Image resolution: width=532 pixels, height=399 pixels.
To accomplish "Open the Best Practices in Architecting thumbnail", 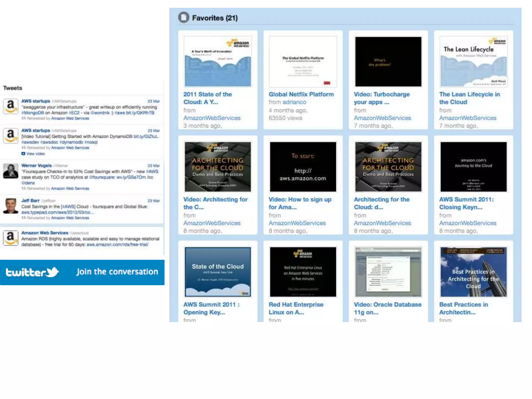I will click(473, 272).
